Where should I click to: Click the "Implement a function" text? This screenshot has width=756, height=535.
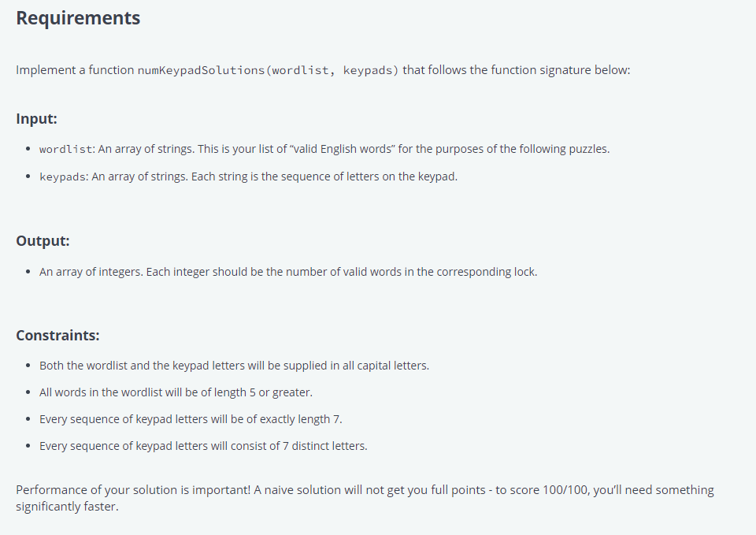pos(75,70)
